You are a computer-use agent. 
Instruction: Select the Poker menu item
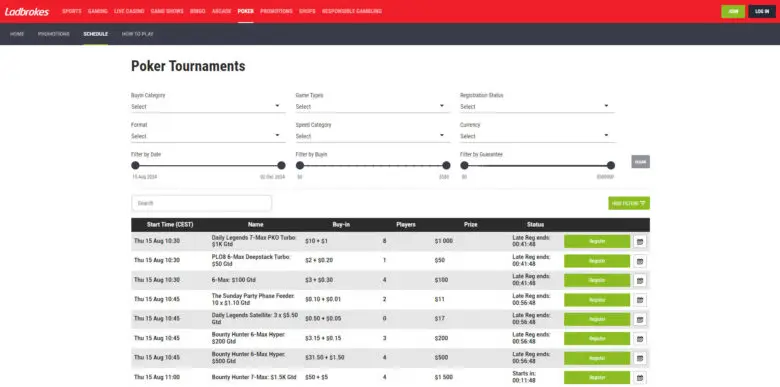coord(246,11)
